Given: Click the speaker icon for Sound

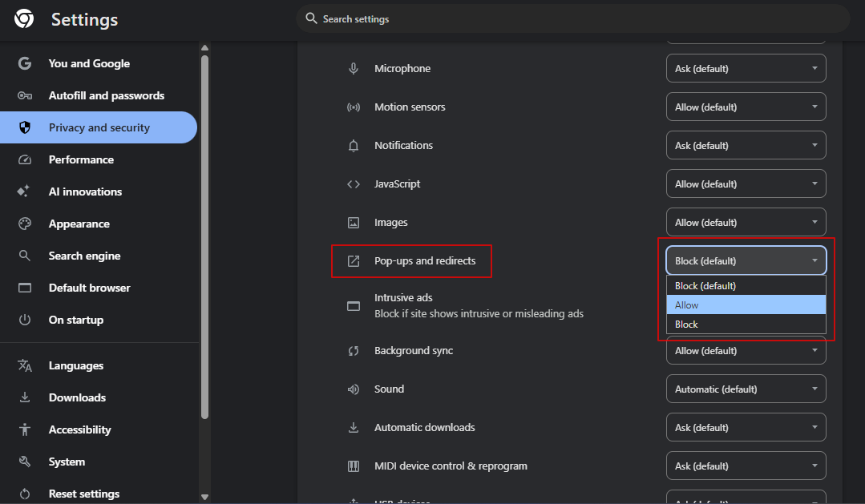Looking at the screenshot, I should (x=353, y=389).
